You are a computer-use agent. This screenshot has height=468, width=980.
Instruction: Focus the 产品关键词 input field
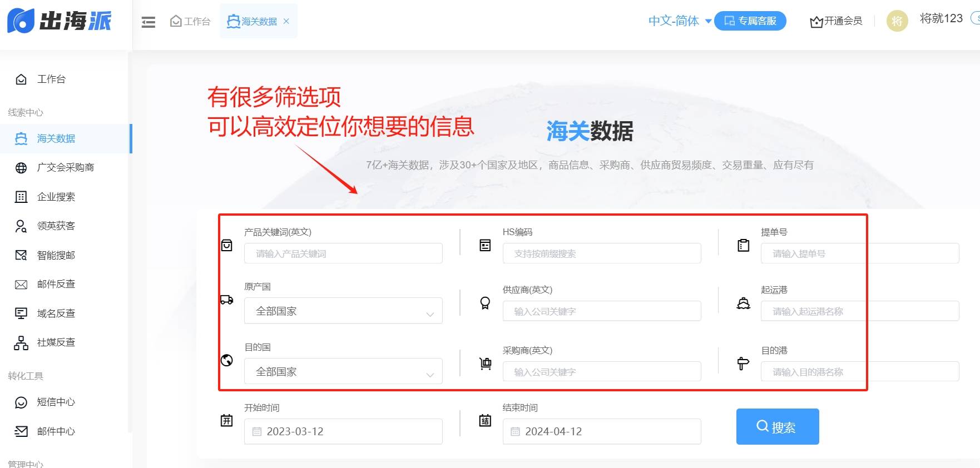pos(343,253)
